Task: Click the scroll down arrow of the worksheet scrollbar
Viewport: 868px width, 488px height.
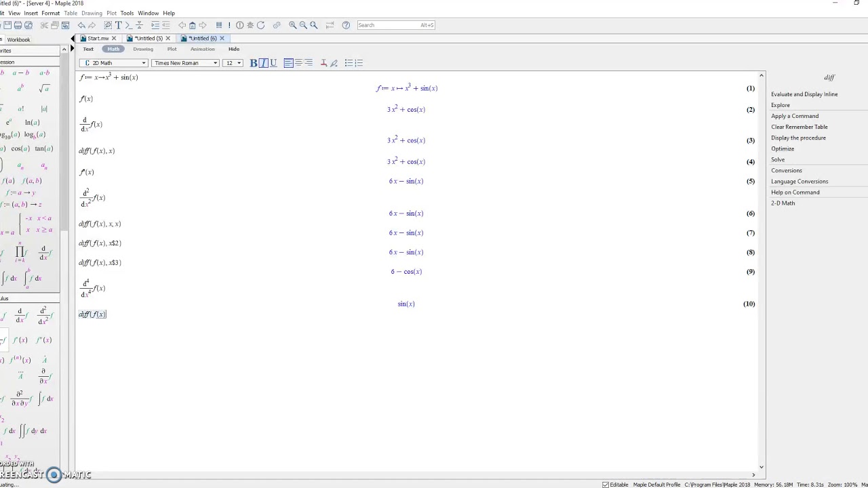Action: tap(761, 466)
